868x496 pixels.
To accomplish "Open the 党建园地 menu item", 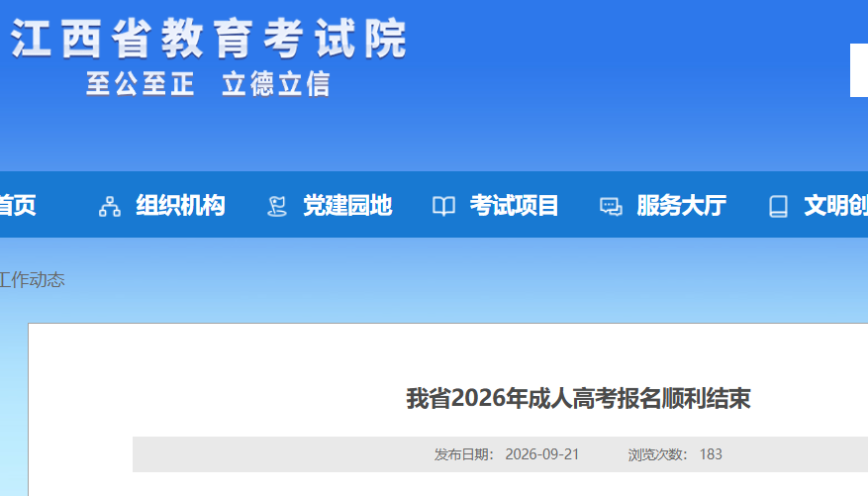I will point(347,205).
